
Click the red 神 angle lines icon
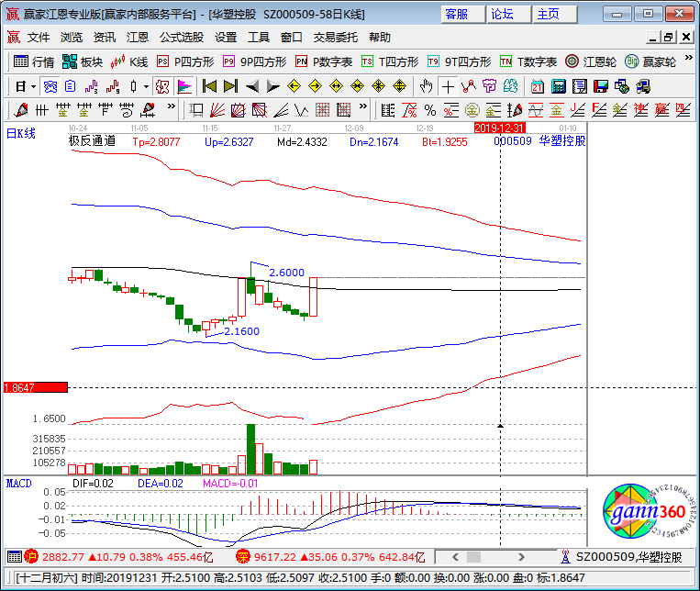[640, 109]
